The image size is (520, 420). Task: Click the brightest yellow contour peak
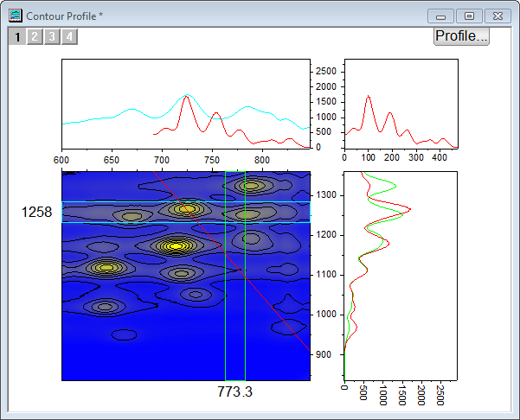click(x=177, y=246)
